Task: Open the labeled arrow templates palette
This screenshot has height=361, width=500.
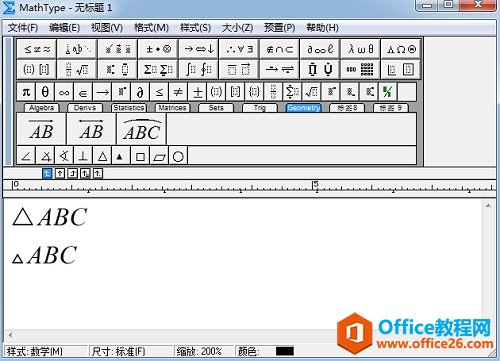Action: (x=279, y=69)
